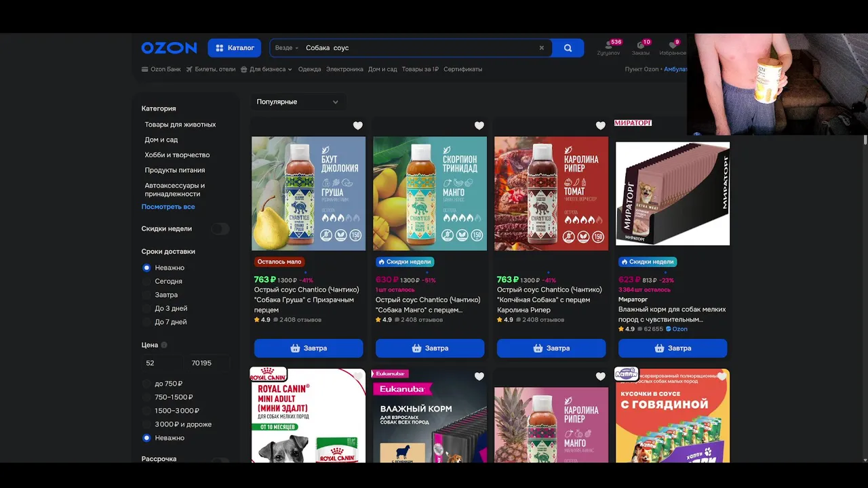The width and height of the screenshot is (868, 488).
Task: Select category Автоаксессуары и принадлежности
Action: click(x=175, y=190)
